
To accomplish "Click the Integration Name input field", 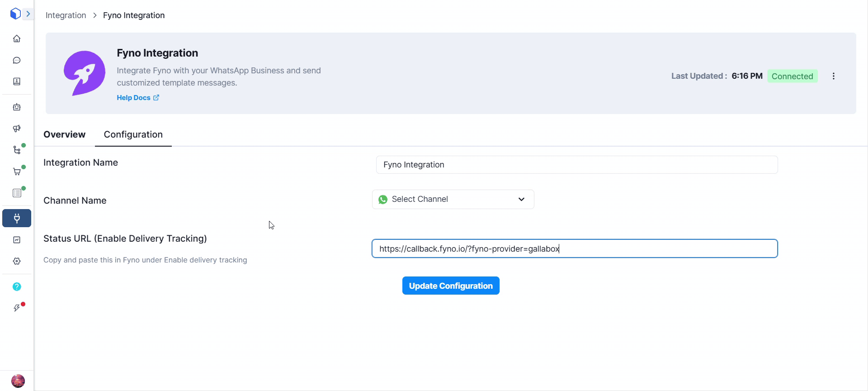I will pos(576,165).
